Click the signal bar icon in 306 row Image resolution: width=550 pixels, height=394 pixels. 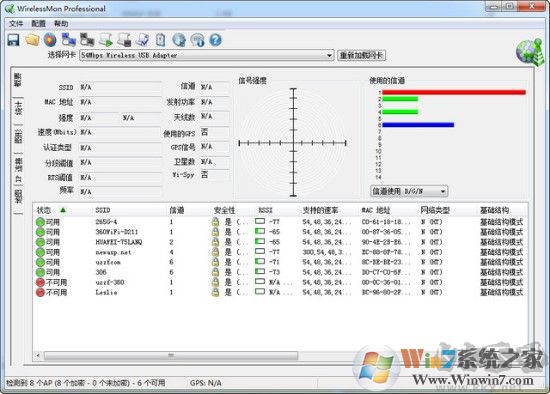[260, 272]
